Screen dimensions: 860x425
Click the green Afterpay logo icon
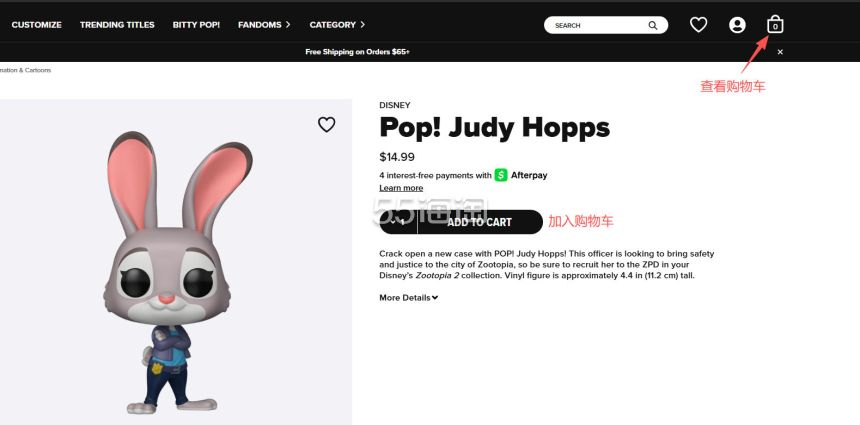pos(501,175)
